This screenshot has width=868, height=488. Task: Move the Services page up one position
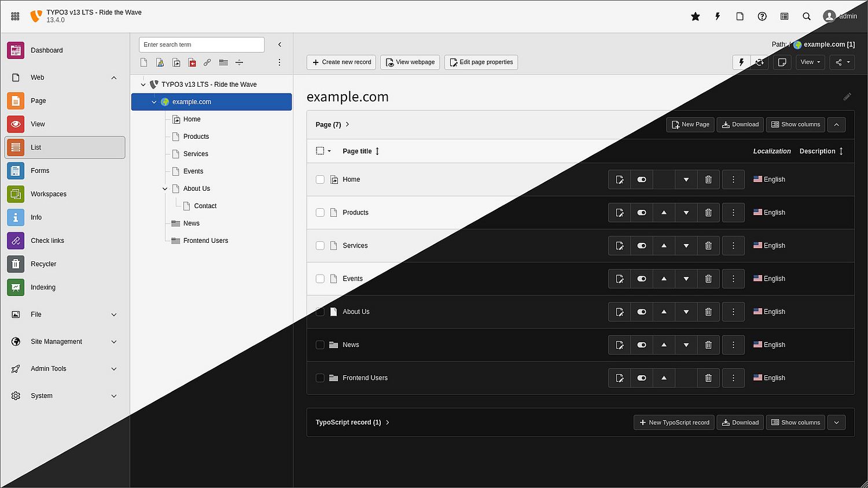(664, 245)
